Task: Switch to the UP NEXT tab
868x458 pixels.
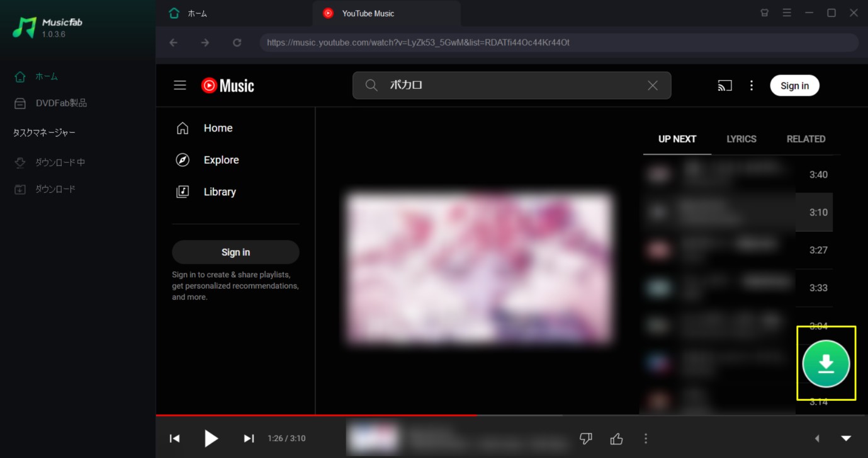Action: (x=677, y=139)
